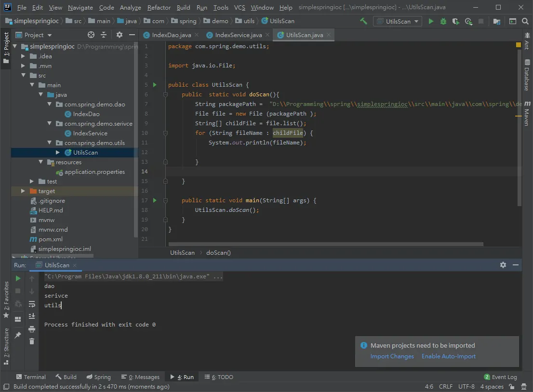Collapse the com.spring.demo.dao package
The image size is (533, 392).
click(49, 105)
